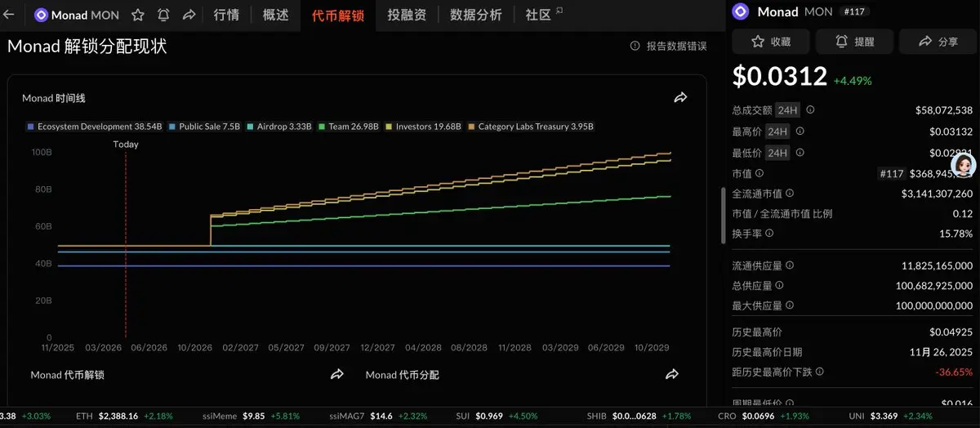The image size is (980, 428).
Task: Click ETH $2,388.16 in bottom ticker
Action: pyautogui.click(x=125, y=416)
